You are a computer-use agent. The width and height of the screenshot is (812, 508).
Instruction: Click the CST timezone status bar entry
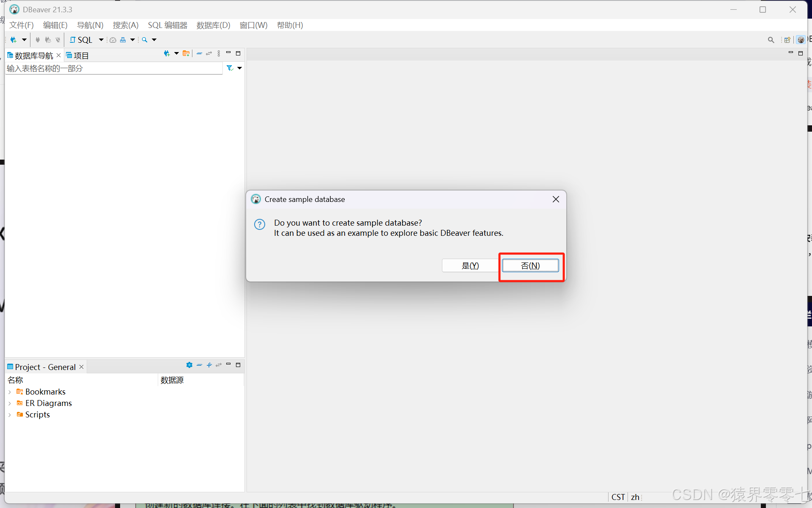618,497
